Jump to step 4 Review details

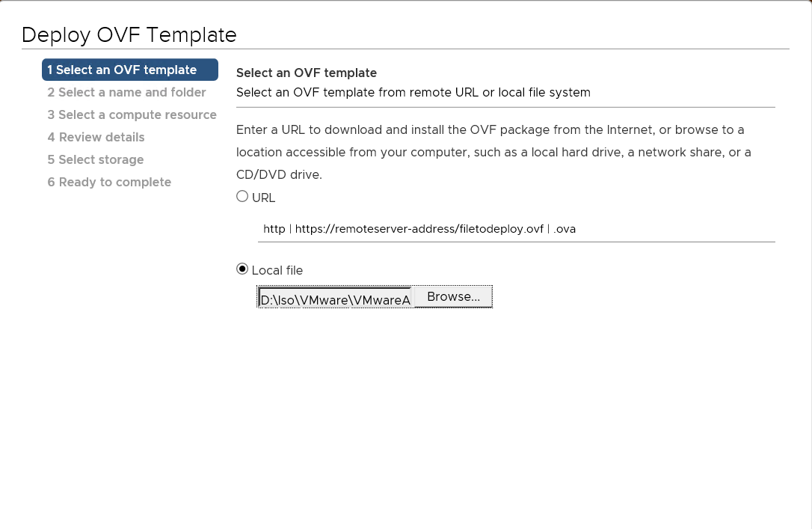point(96,137)
